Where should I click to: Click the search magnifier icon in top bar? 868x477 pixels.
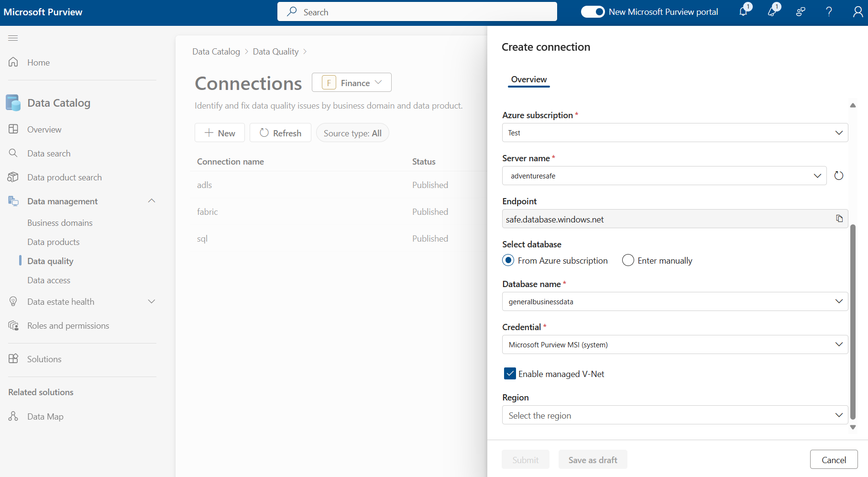pos(292,11)
